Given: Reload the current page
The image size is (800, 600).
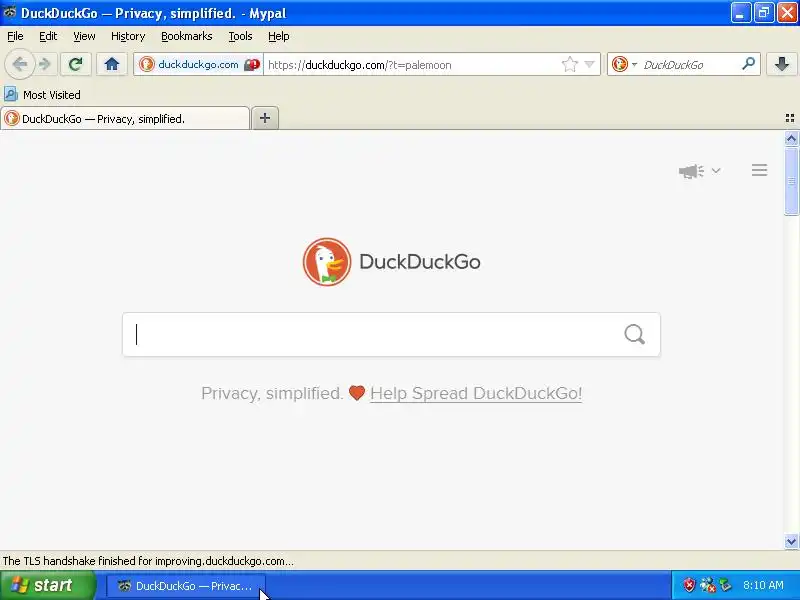Looking at the screenshot, I should click(x=76, y=64).
